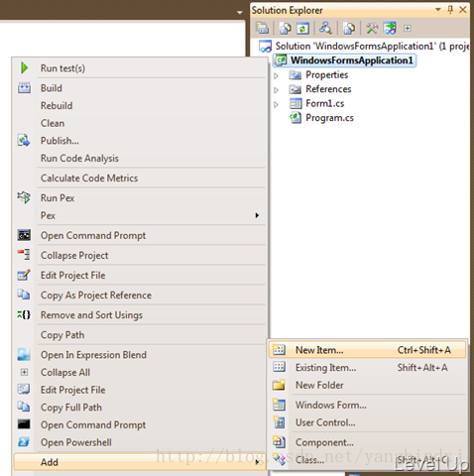Image resolution: width=474 pixels, height=476 pixels.
Task: Click the lower Open Command Prompt black icon
Action: pyautogui.click(x=24, y=424)
